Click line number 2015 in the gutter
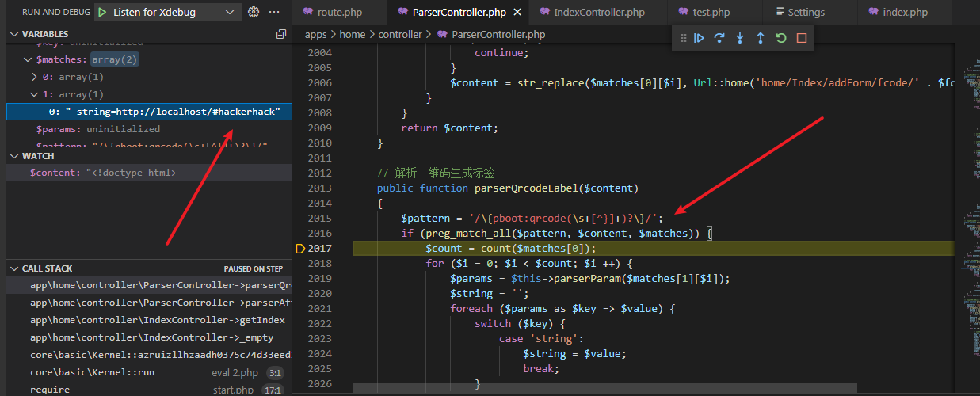Image resolution: width=980 pixels, height=396 pixels. click(x=319, y=219)
